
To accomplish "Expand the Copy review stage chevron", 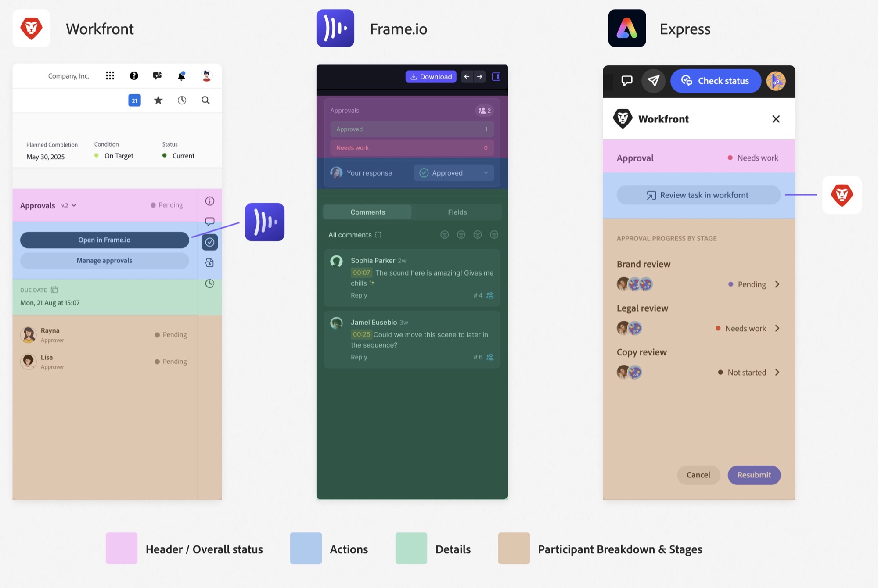I will point(777,372).
